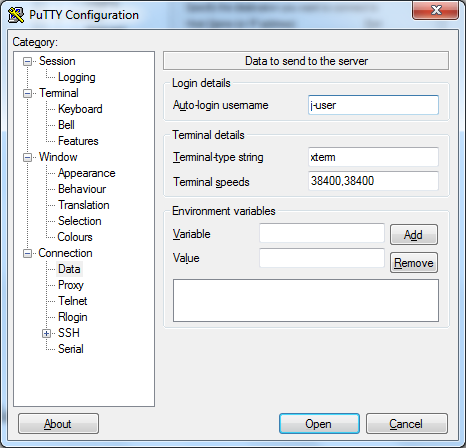Click the 'Terminal-type string' label
This screenshot has width=466, height=448.
pos(218,157)
